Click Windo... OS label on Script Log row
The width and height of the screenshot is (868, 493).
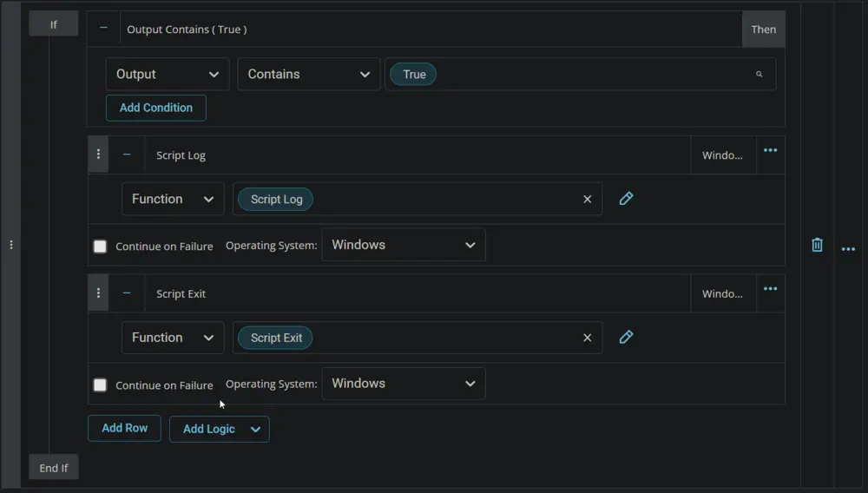click(x=722, y=155)
